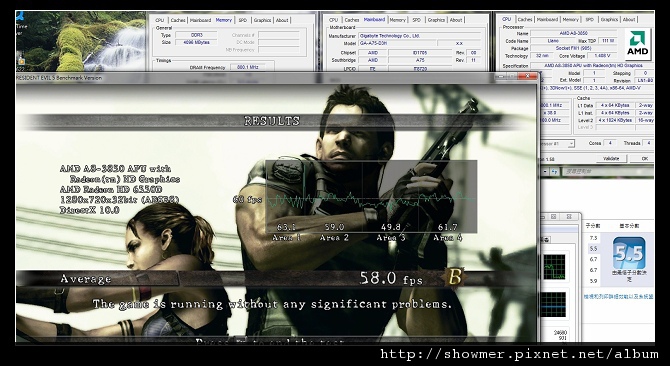Click the 5.9 subscore in Experience Index

click(593, 281)
